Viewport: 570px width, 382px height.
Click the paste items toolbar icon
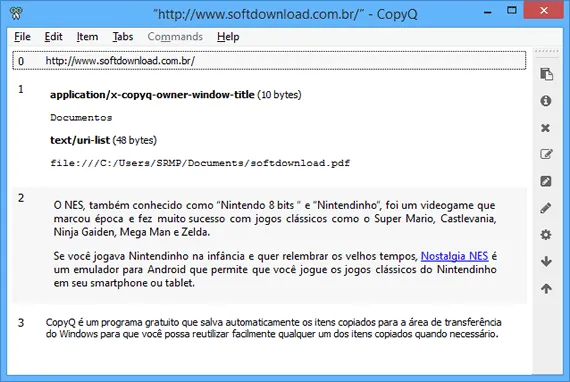pos(546,74)
